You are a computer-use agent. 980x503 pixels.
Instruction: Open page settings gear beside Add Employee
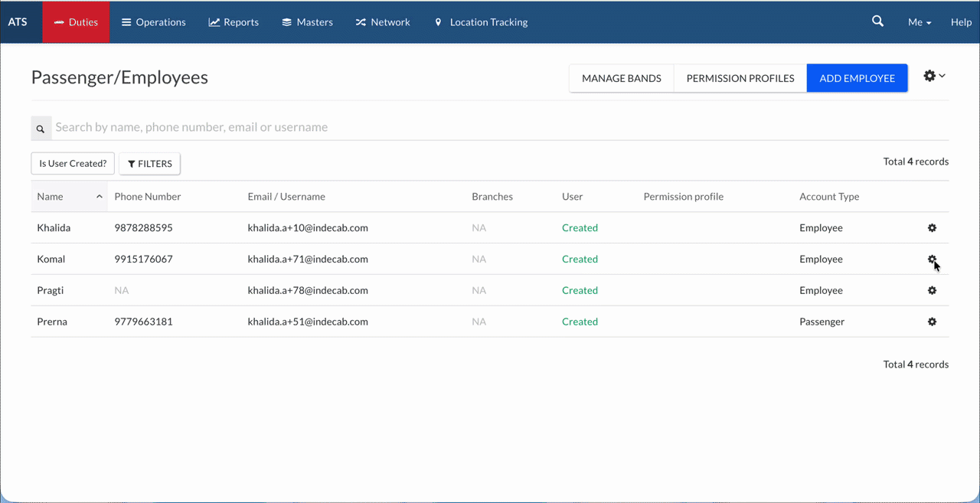pyautogui.click(x=934, y=76)
